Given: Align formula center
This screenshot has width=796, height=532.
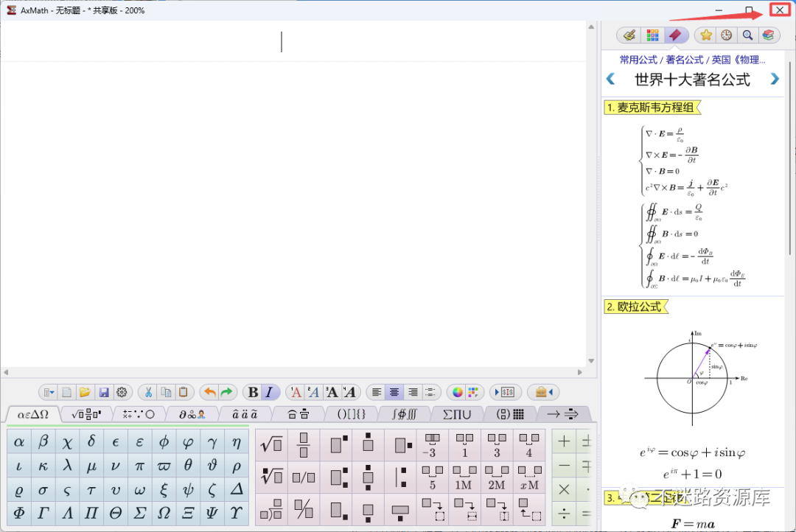Looking at the screenshot, I should pyautogui.click(x=394, y=392).
